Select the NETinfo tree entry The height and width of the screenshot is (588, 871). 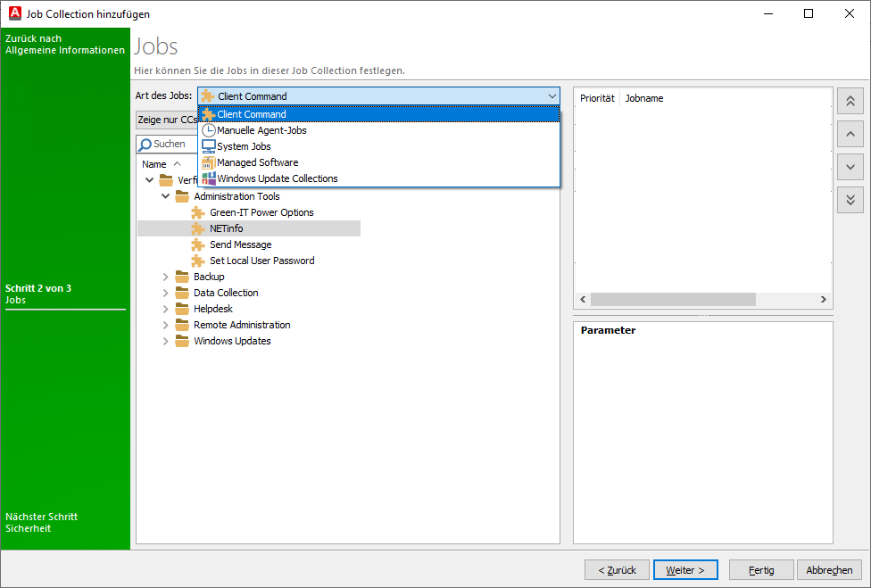[226, 228]
